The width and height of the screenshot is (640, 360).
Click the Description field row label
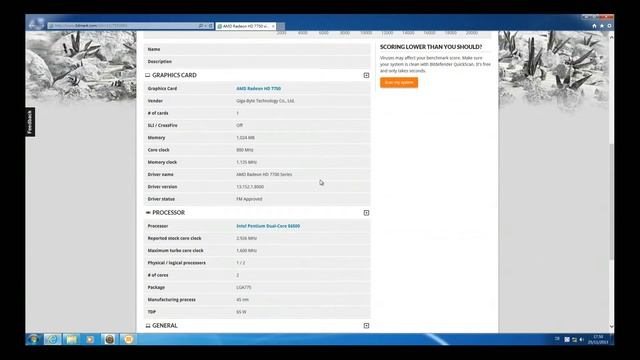tap(160, 62)
